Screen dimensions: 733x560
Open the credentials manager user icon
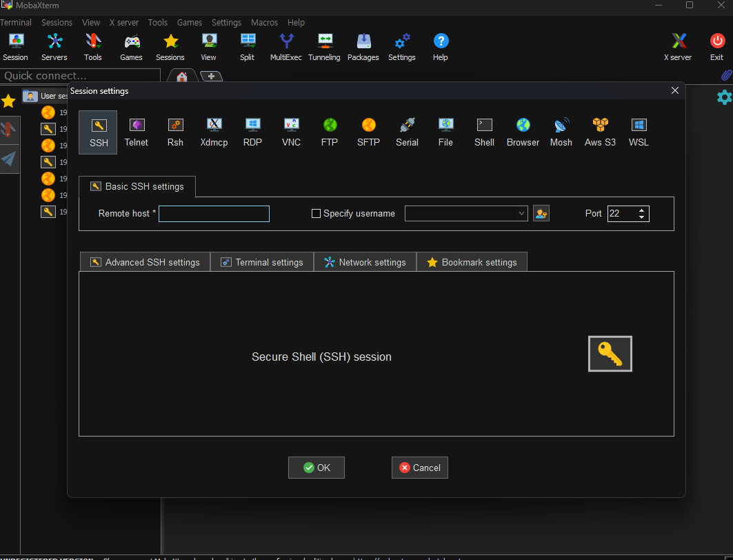(x=541, y=214)
